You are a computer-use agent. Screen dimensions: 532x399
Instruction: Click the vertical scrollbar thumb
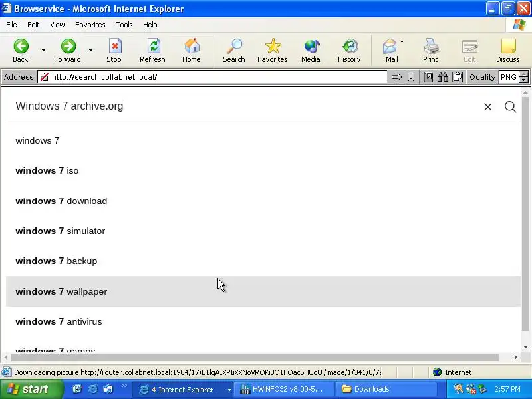tap(525, 213)
